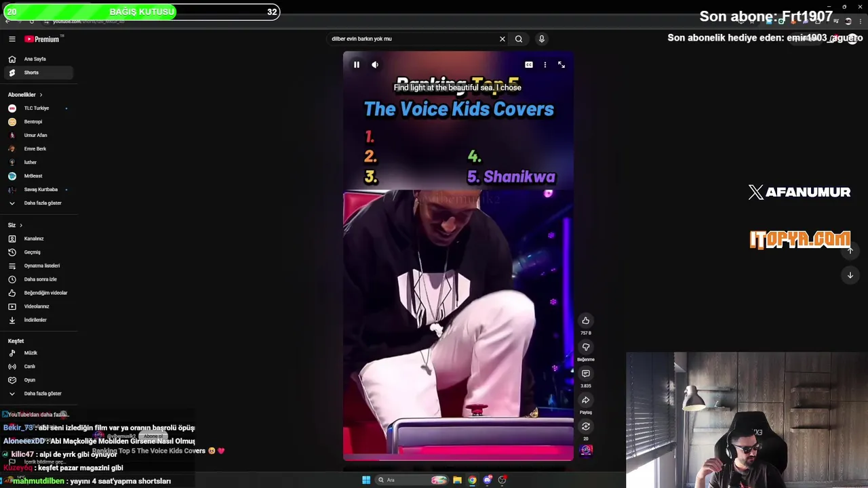Open File Explorer from taskbar
Viewport: 868px width, 488px height.
[x=457, y=480]
